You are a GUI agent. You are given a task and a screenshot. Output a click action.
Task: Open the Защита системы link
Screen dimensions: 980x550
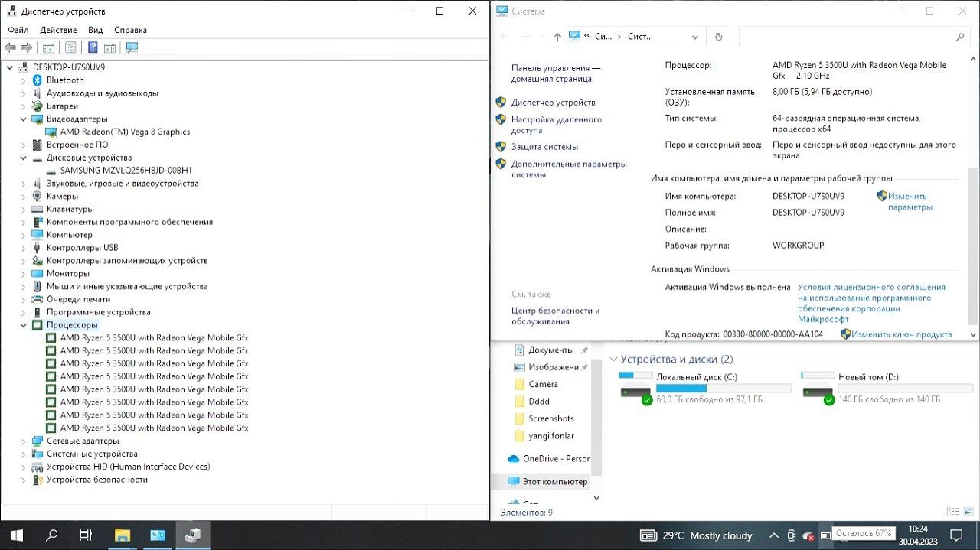tap(544, 147)
